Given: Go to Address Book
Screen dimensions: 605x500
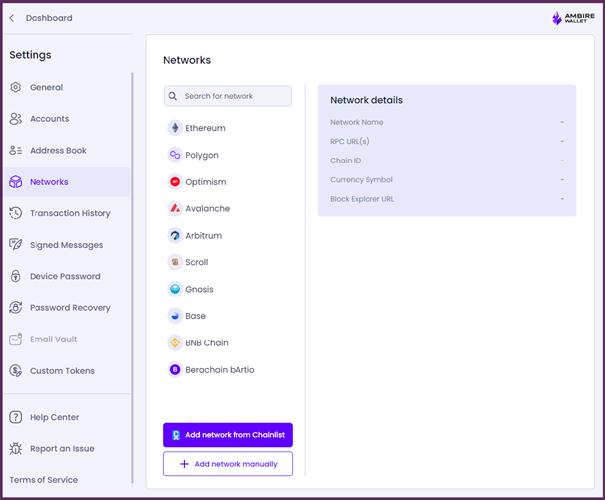Looking at the screenshot, I should click(66, 150).
